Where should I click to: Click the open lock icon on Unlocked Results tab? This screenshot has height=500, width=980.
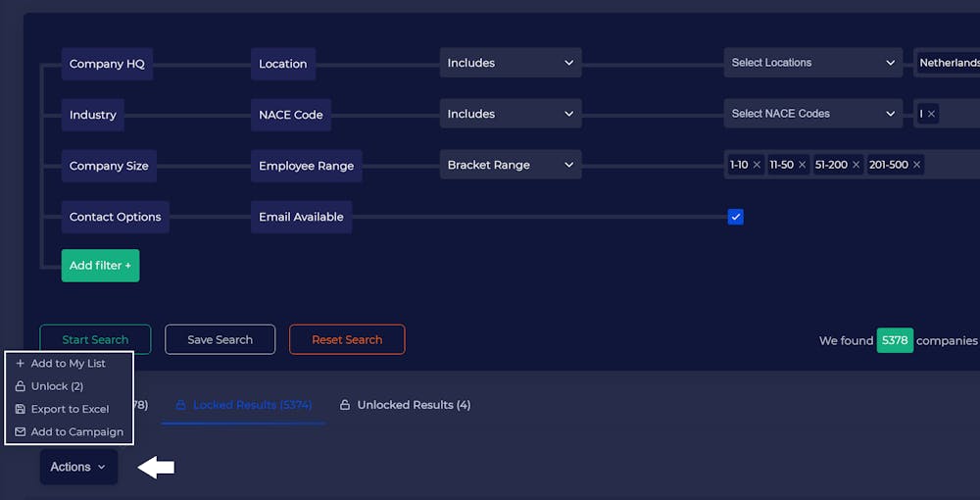[x=344, y=405]
